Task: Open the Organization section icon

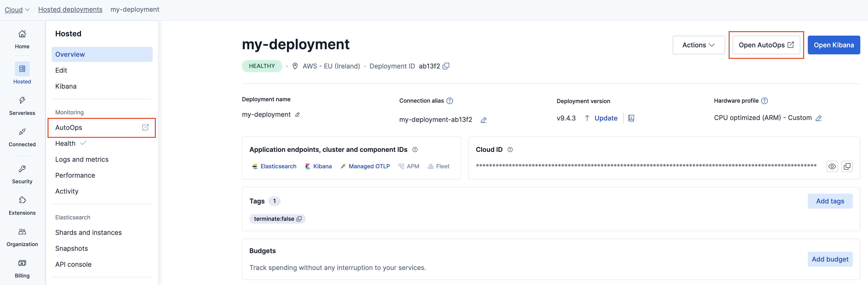Action: point(22,231)
